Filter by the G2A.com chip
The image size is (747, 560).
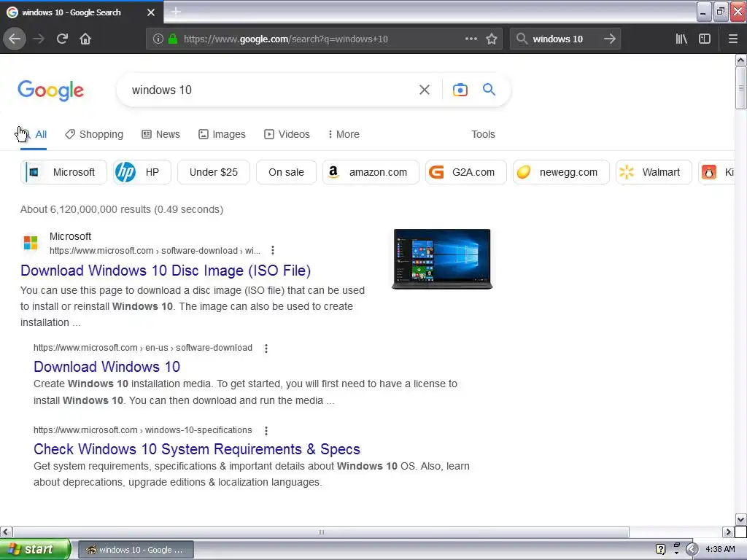click(x=466, y=172)
